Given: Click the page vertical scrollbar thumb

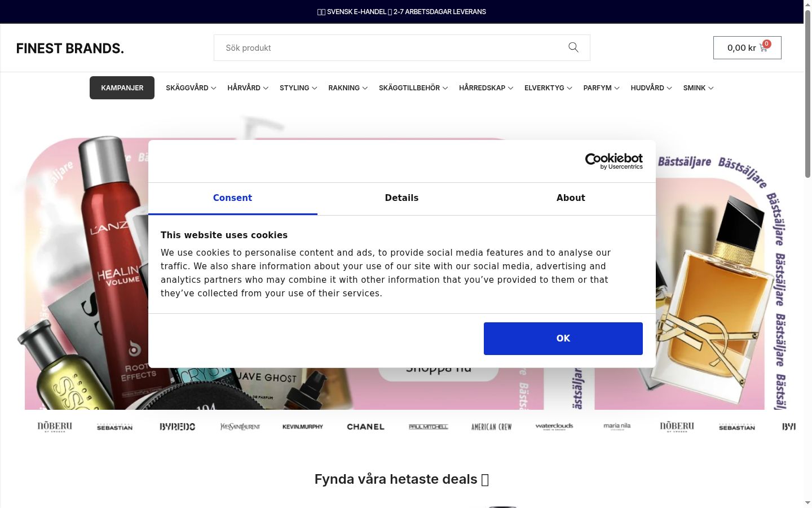Looking at the screenshot, I should [x=807, y=93].
